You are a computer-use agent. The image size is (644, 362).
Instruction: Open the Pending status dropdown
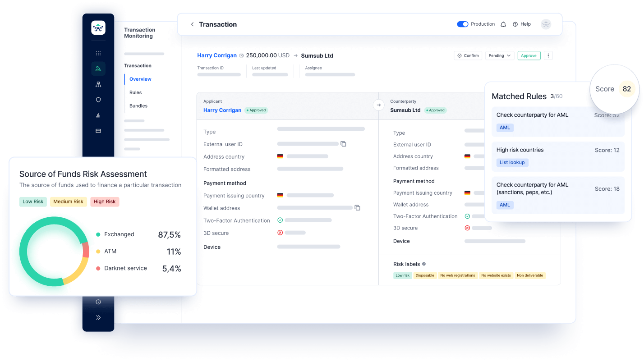click(x=500, y=55)
